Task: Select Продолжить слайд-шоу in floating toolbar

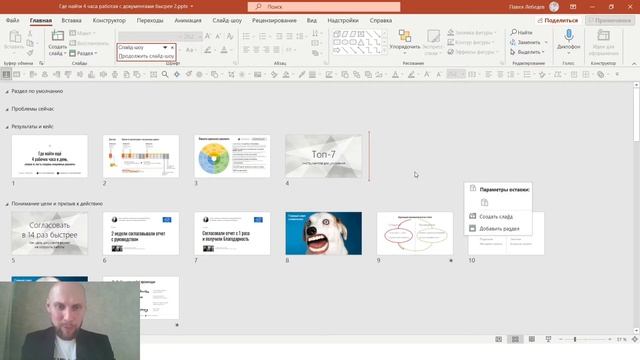Action: click(146, 56)
